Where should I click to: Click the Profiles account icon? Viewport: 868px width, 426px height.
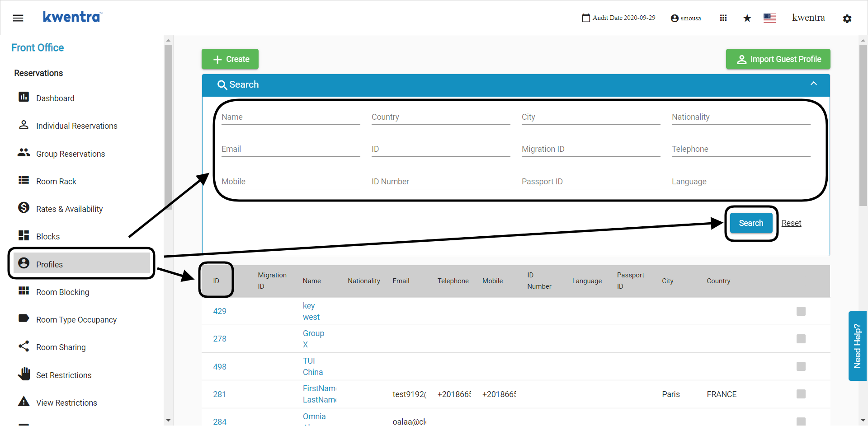tap(24, 263)
